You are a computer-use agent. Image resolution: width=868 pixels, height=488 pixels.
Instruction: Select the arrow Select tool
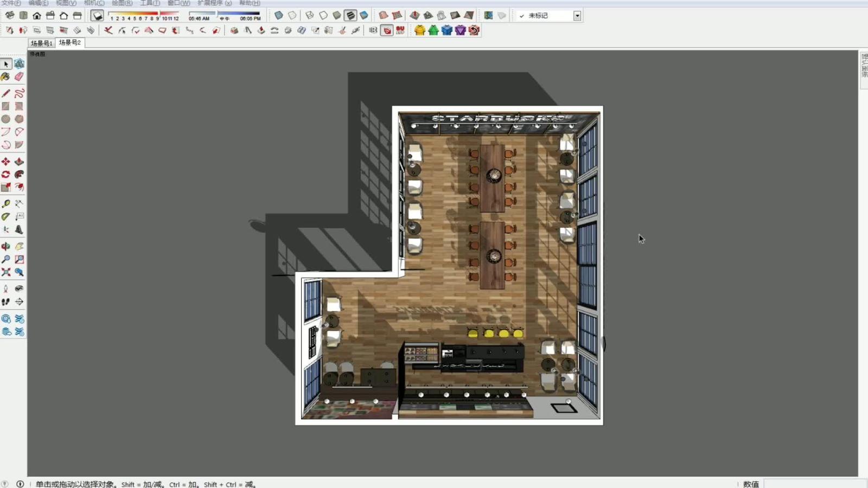(6, 64)
